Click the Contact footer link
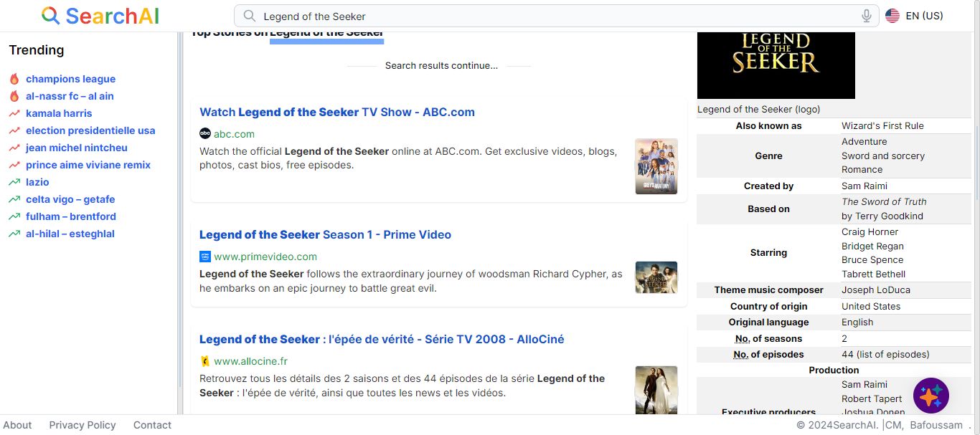The height and width of the screenshot is (435, 980). click(x=152, y=425)
